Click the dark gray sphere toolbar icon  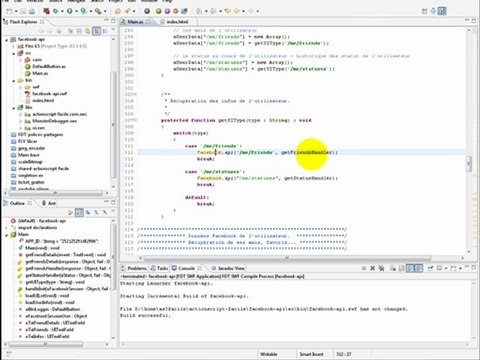[x=147, y=11]
